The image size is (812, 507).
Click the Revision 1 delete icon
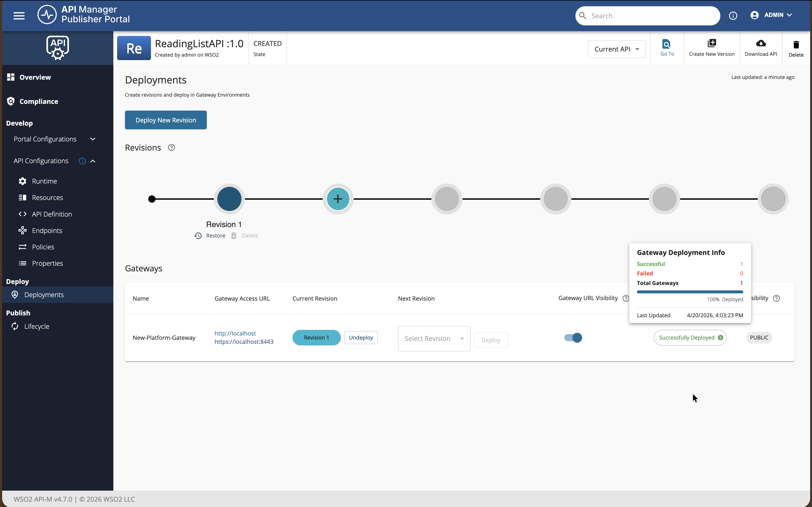(234, 236)
